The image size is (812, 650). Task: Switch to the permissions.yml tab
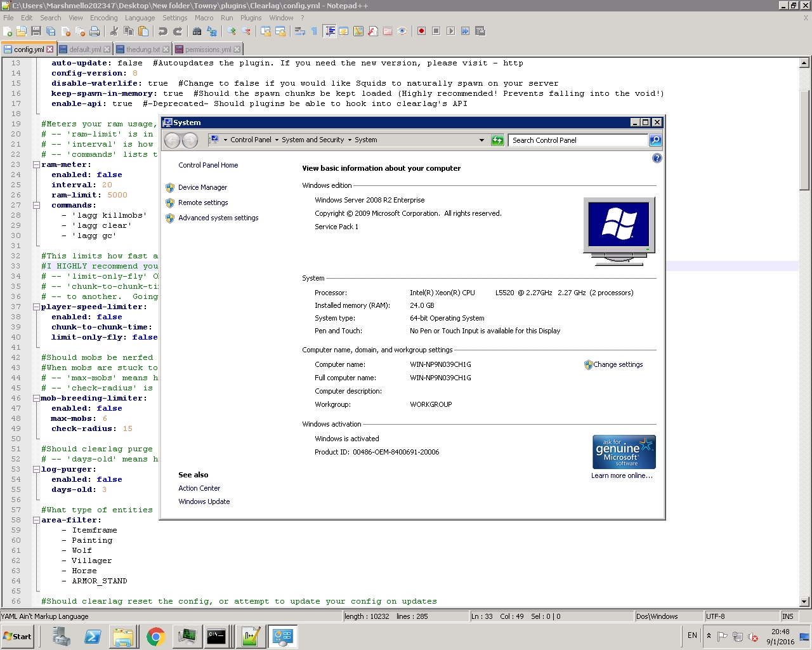click(207, 50)
